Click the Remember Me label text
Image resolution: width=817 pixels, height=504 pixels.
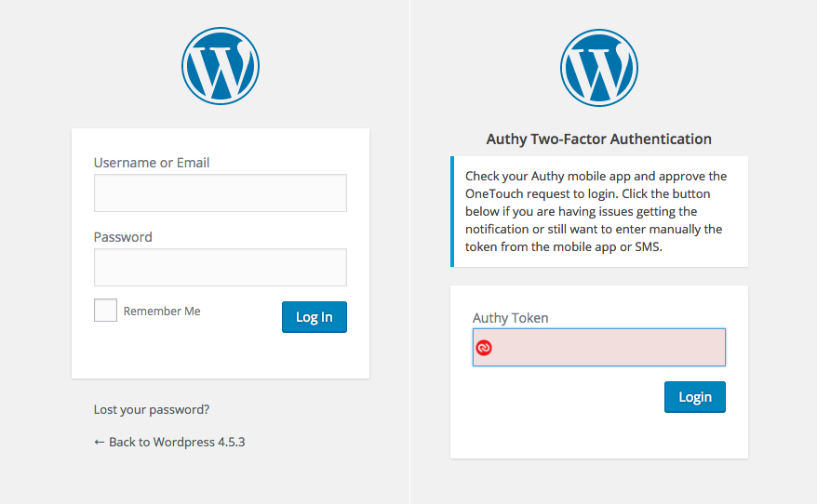click(x=162, y=312)
